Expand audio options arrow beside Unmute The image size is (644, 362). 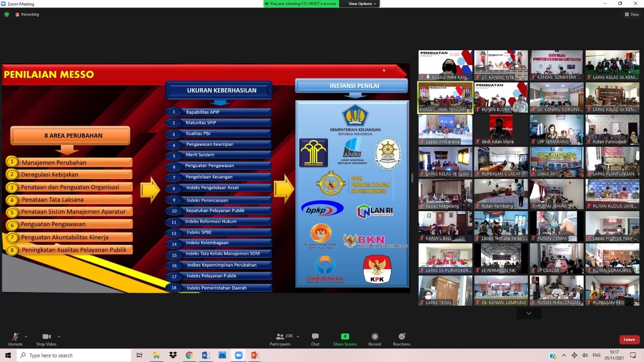pos(26,336)
